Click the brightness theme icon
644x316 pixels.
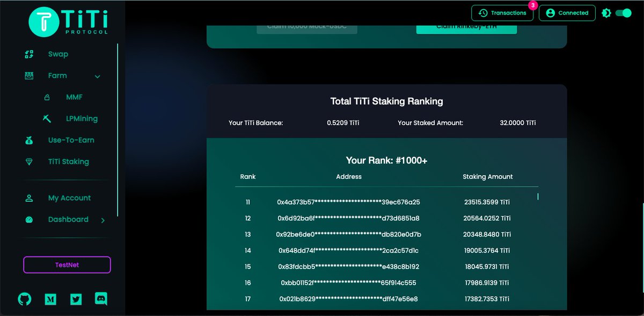coord(606,13)
